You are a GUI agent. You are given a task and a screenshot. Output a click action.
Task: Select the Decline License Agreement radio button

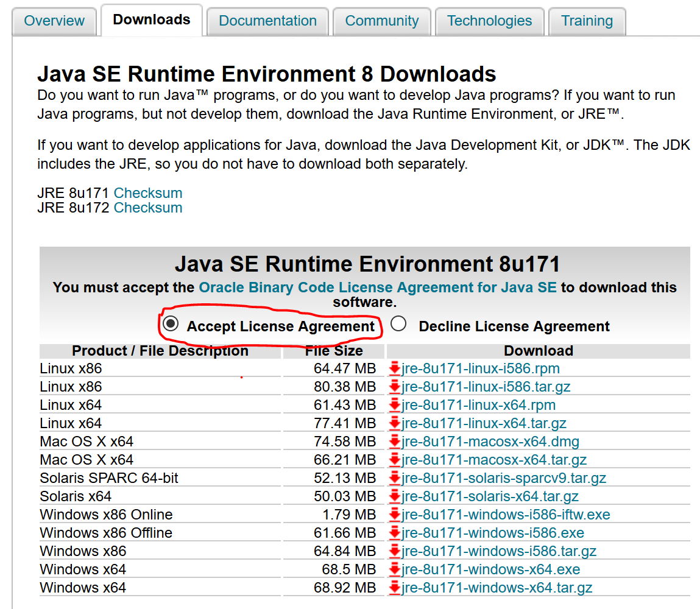tap(398, 324)
